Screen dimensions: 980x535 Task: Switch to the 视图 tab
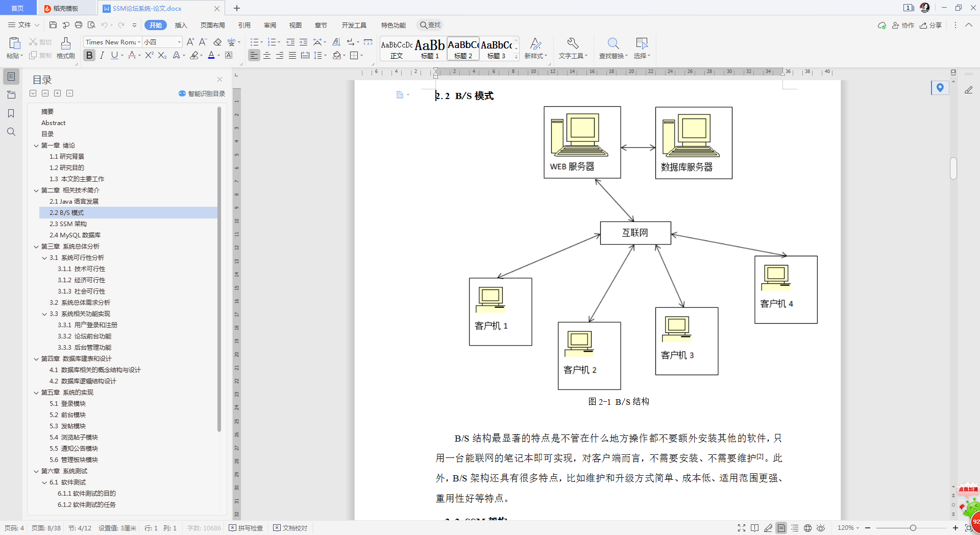pyautogui.click(x=295, y=25)
